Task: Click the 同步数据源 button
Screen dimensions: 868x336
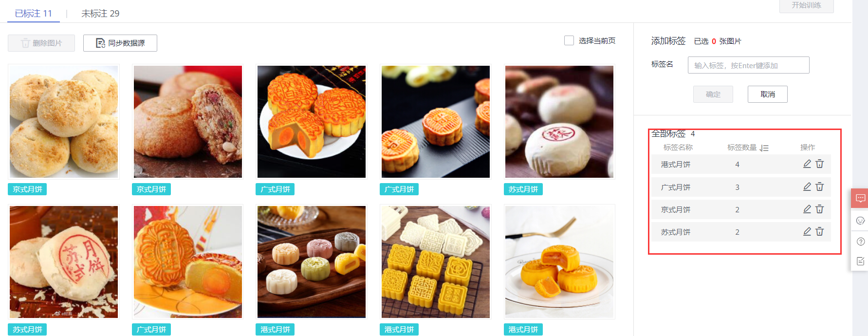Action: (x=120, y=43)
